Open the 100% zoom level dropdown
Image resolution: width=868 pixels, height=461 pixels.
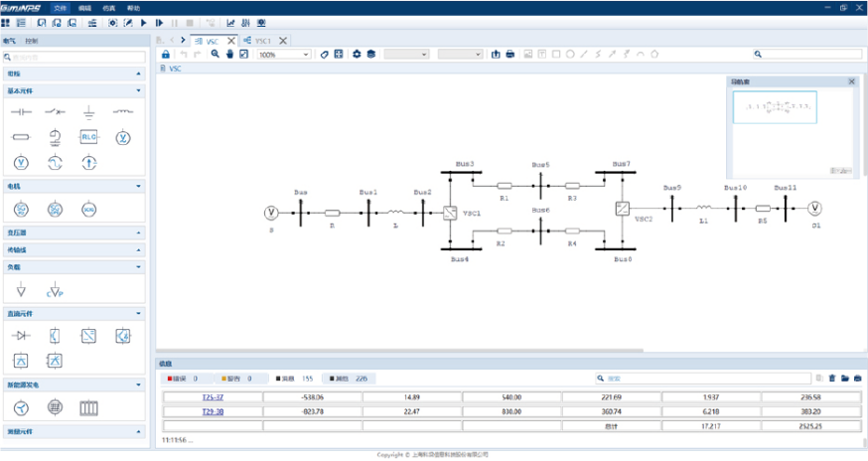[x=283, y=54]
